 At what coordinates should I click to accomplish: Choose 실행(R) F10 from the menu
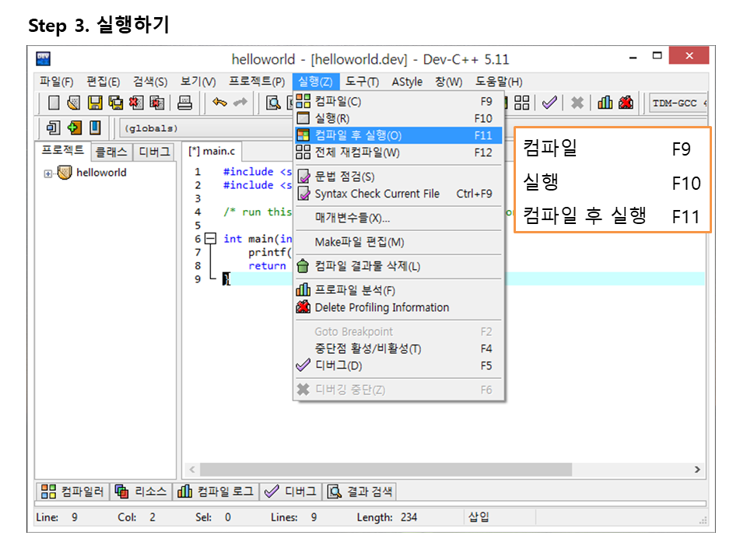(398, 118)
